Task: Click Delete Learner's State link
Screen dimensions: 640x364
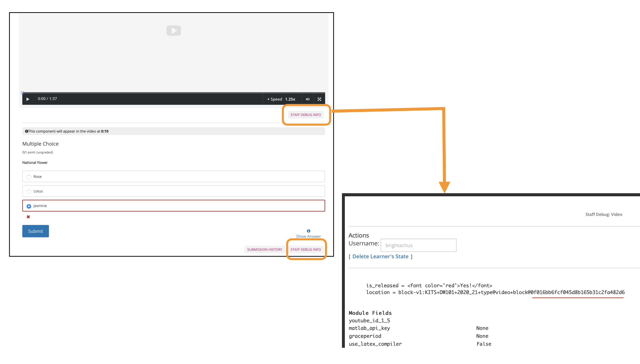Action: 380,257
